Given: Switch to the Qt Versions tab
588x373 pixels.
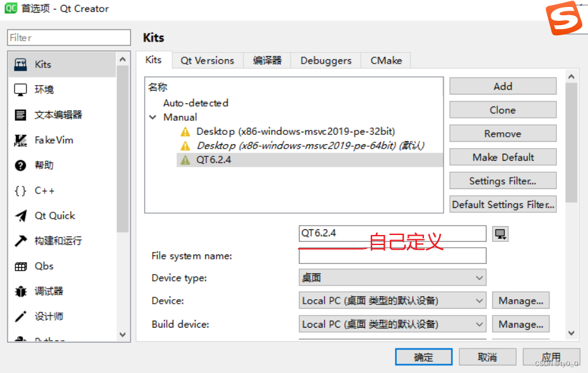Looking at the screenshot, I should (x=208, y=60).
